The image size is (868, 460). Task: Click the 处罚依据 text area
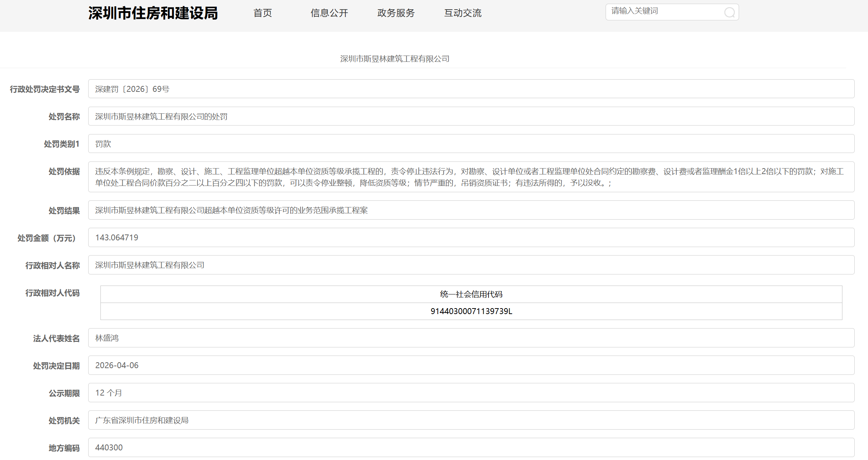point(471,177)
